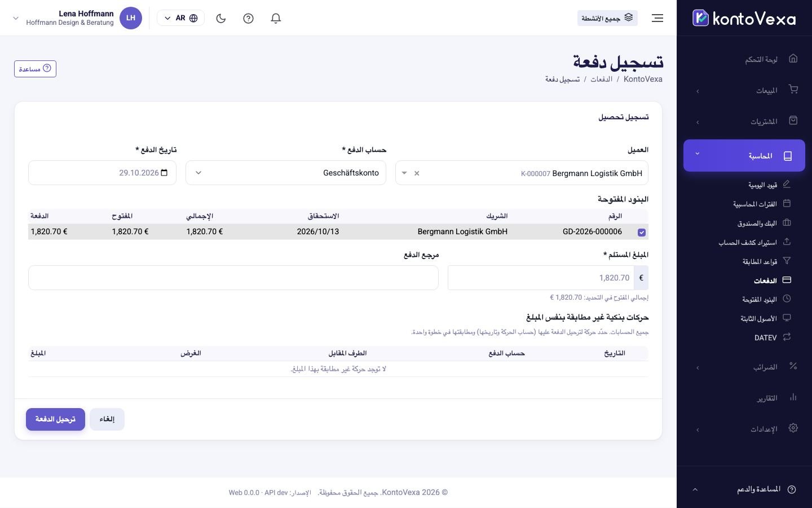The height and width of the screenshot is (508, 812).
Task: Click the purchases bag icon in sidebar
Action: pyautogui.click(x=793, y=120)
